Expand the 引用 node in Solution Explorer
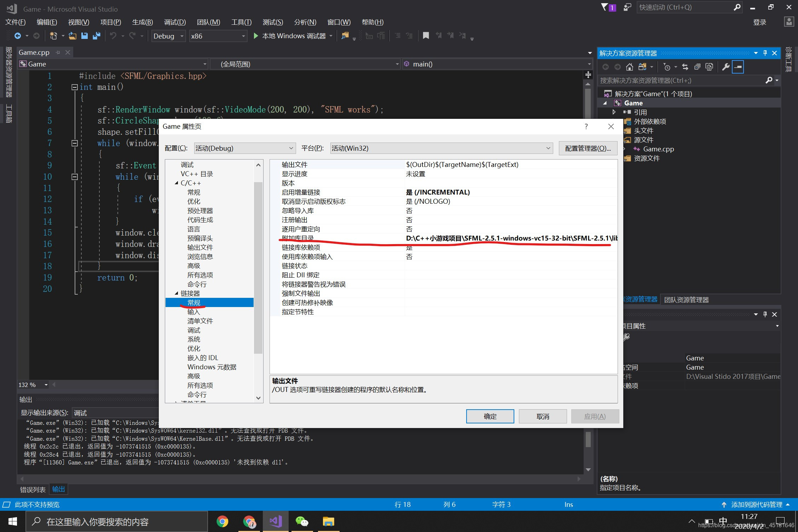Image resolution: width=798 pixels, height=532 pixels. (614, 112)
